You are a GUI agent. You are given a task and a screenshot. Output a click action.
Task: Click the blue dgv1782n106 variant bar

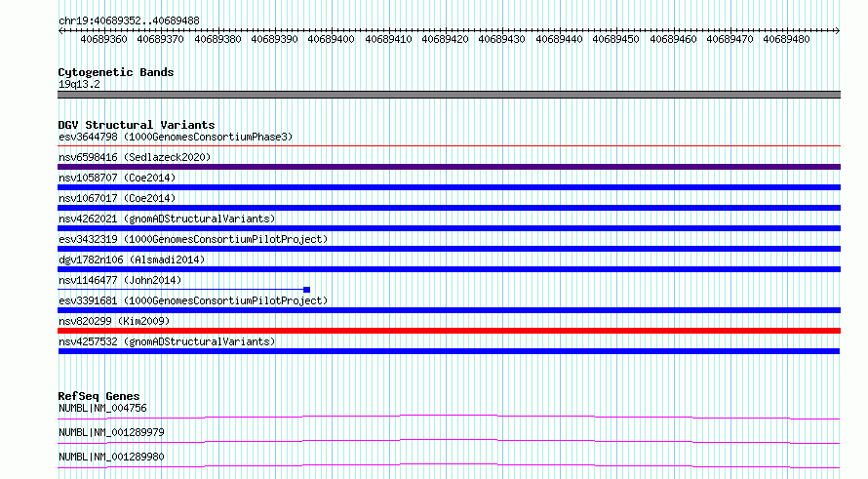(449, 269)
